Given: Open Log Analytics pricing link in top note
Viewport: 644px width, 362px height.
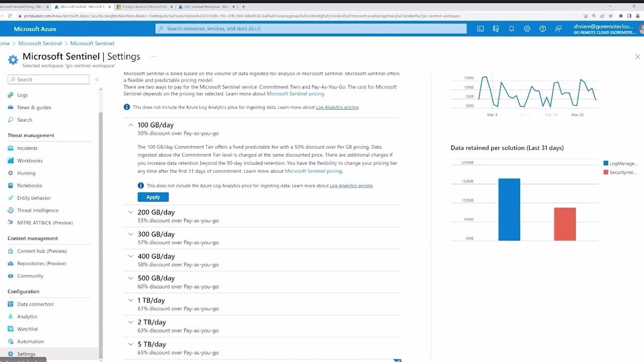Looking at the screenshot, I should point(337,107).
